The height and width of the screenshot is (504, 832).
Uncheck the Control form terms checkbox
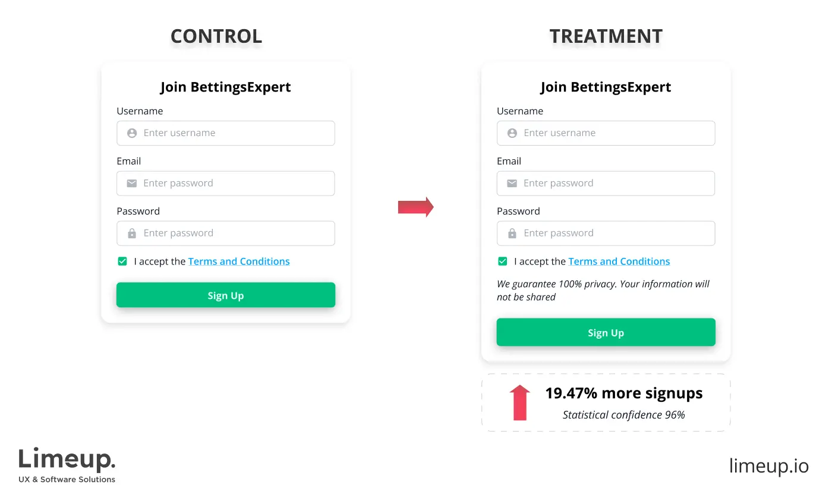[122, 262]
